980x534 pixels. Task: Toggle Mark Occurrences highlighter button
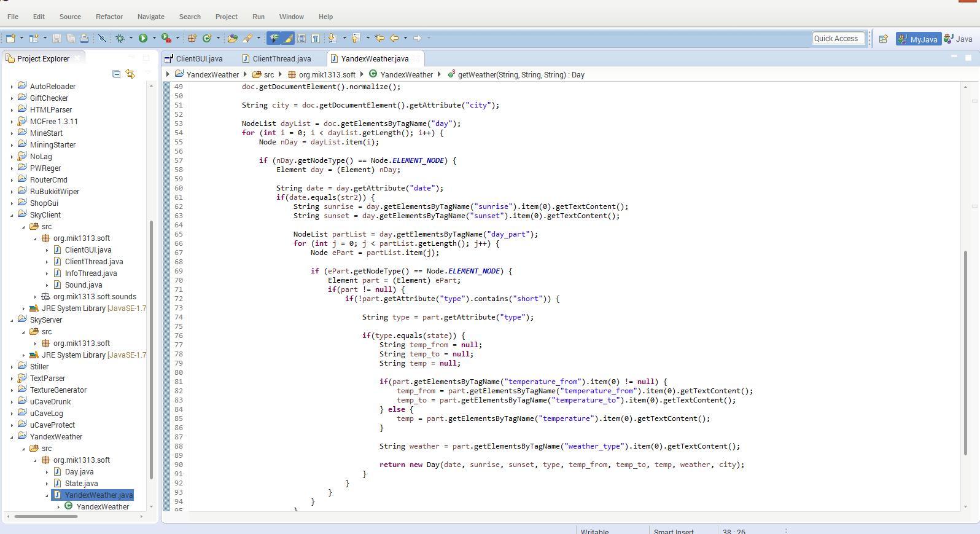[x=287, y=38]
